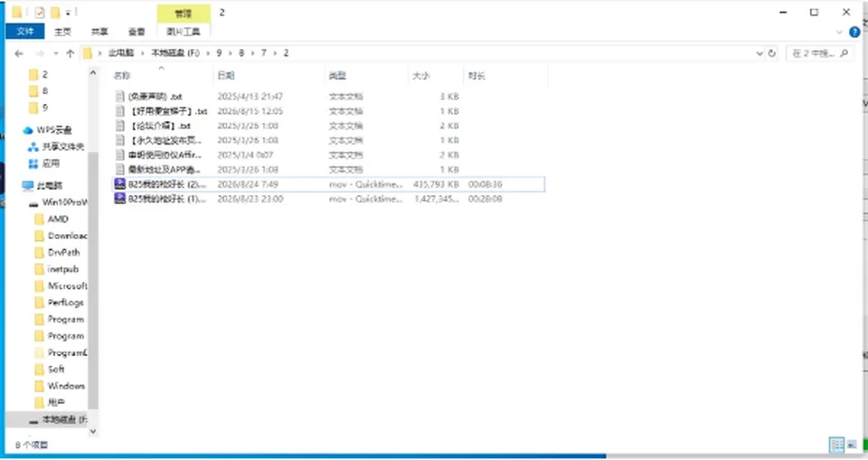Screen dimensions: 868x460
Task: Click the video icon of 825 (1) mov
Action: (x=119, y=199)
